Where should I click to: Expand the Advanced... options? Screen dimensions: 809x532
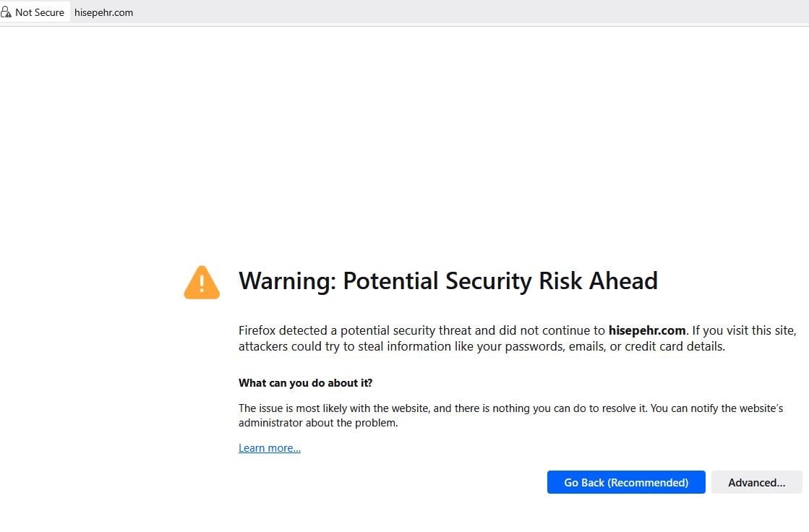[756, 483]
